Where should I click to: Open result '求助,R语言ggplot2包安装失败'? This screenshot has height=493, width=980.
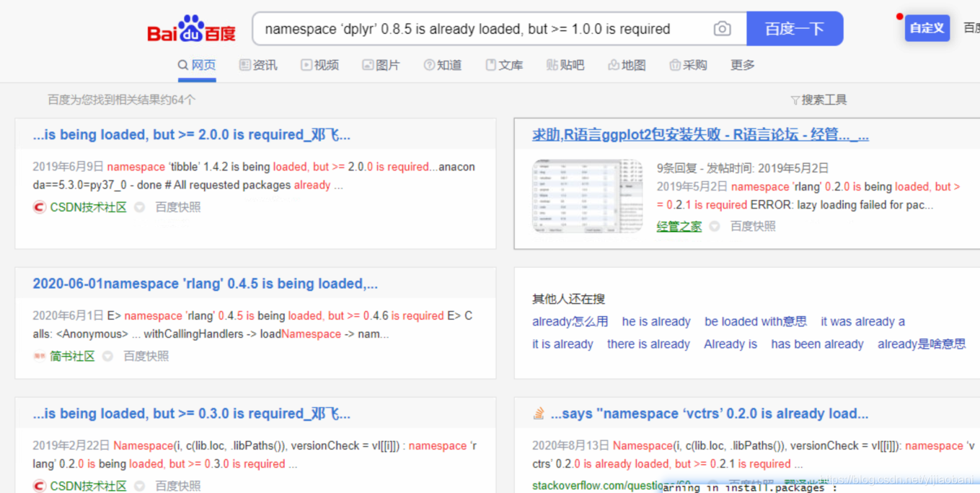point(700,135)
